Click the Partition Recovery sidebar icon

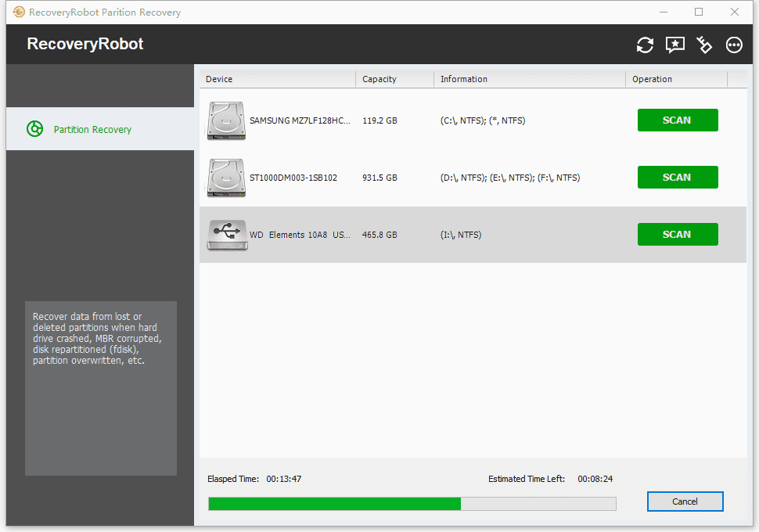(x=35, y=129)
